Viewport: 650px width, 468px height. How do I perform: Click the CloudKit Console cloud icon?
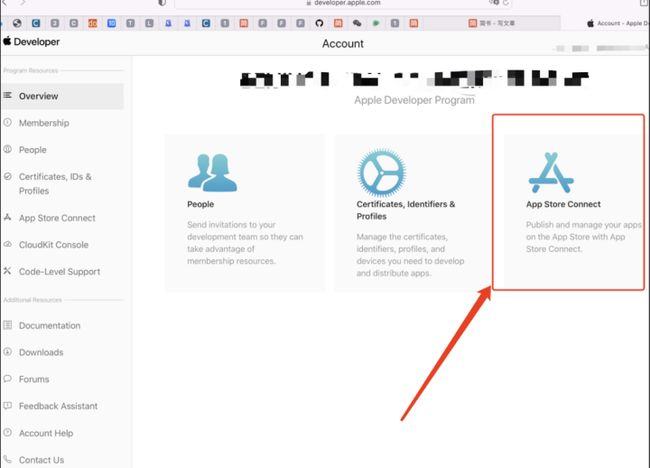(x=7, y=244)
